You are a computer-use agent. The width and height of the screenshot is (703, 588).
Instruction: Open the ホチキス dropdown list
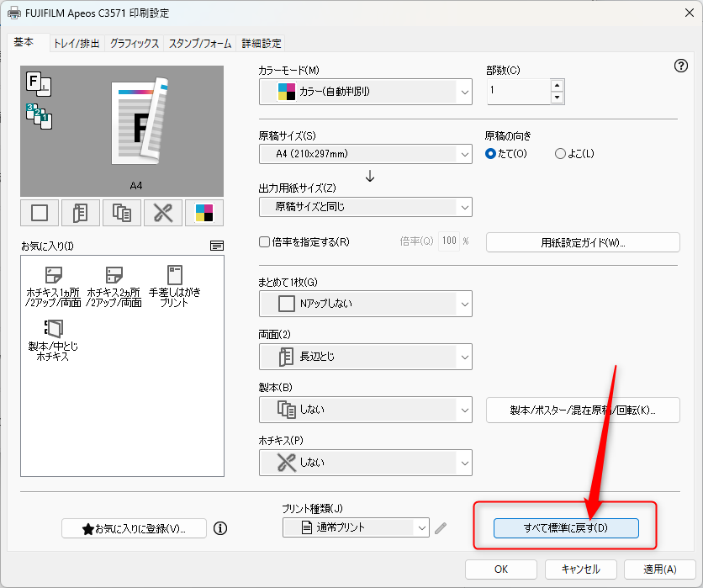tap(366, 463)
